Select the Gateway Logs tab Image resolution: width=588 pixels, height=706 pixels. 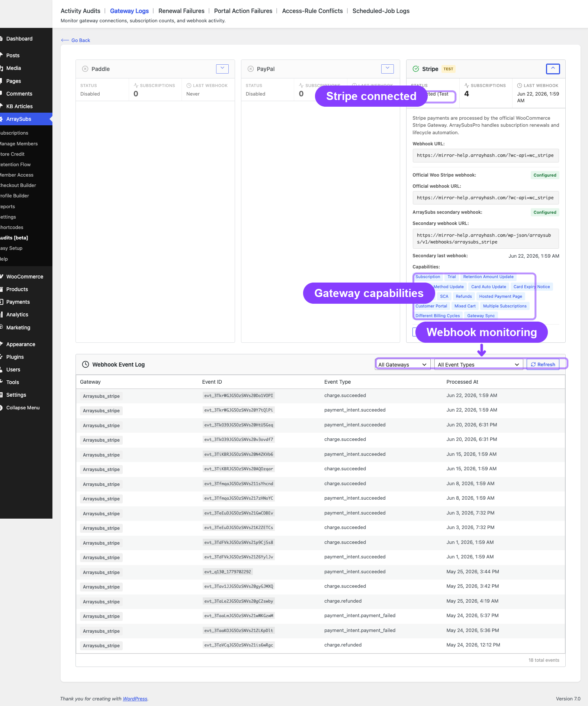tap(129, 11)
